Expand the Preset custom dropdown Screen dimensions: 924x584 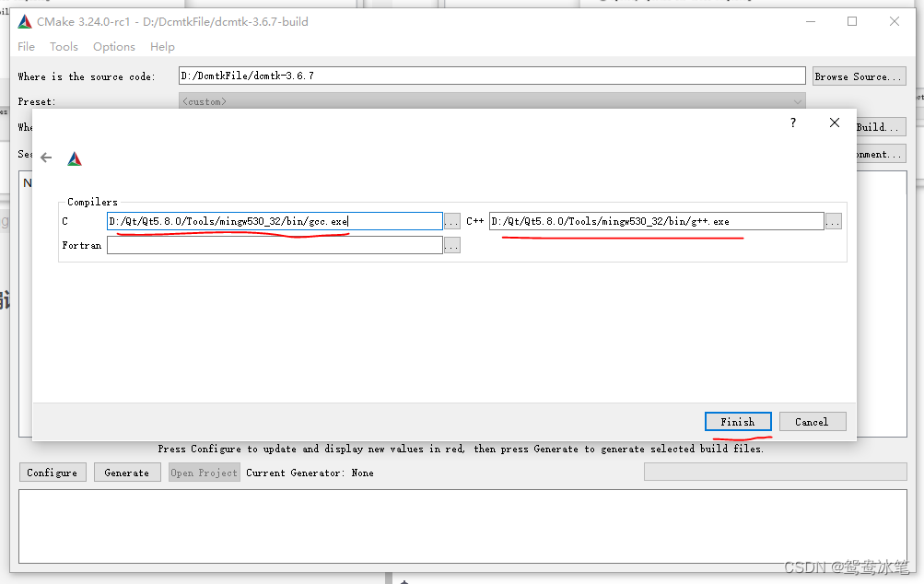pyautogui.click(x=492, y=101)
